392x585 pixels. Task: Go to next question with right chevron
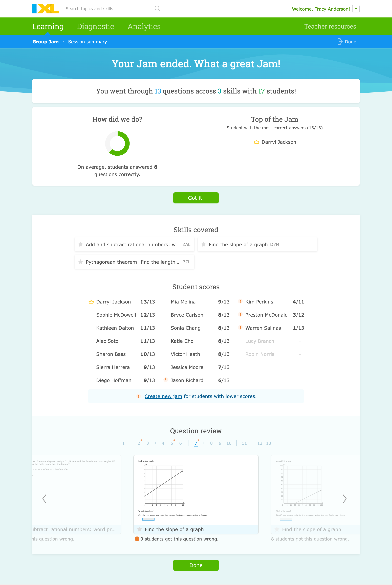[x=344, y=499]
